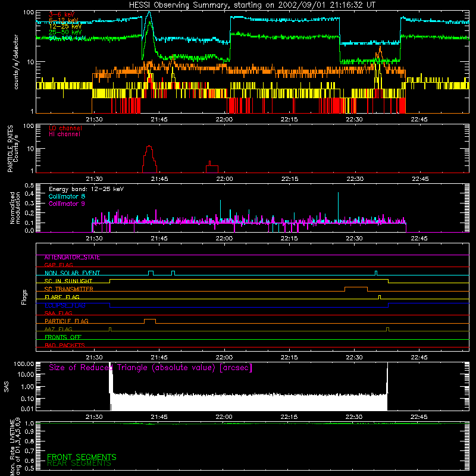Select the '25-50 keV' green legend label

[x=65, y=32]
